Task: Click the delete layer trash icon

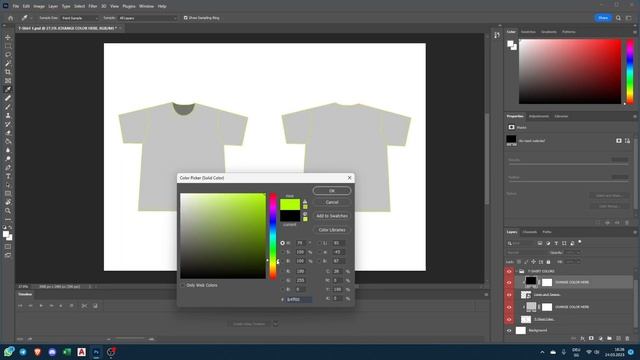Action: tap(627, 338)
